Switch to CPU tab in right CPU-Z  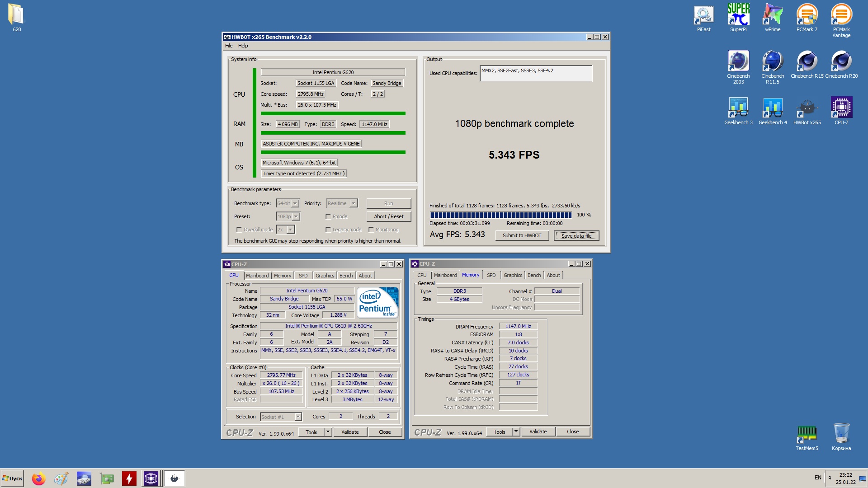tap(422, 275)
